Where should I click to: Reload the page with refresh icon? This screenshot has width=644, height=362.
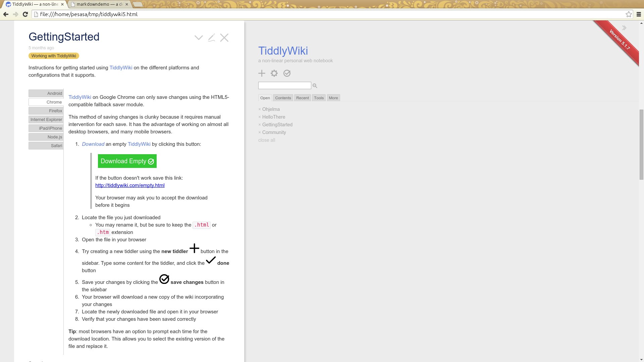25,14
